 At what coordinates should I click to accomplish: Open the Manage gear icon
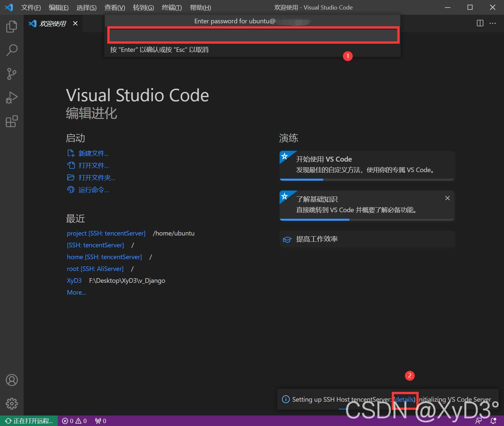[x=11, y=404]
